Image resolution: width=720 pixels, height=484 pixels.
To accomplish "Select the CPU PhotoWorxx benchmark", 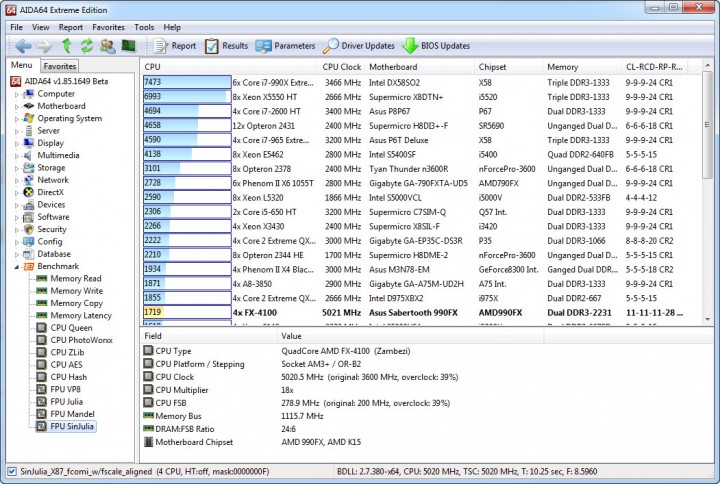I will point(75,340).
